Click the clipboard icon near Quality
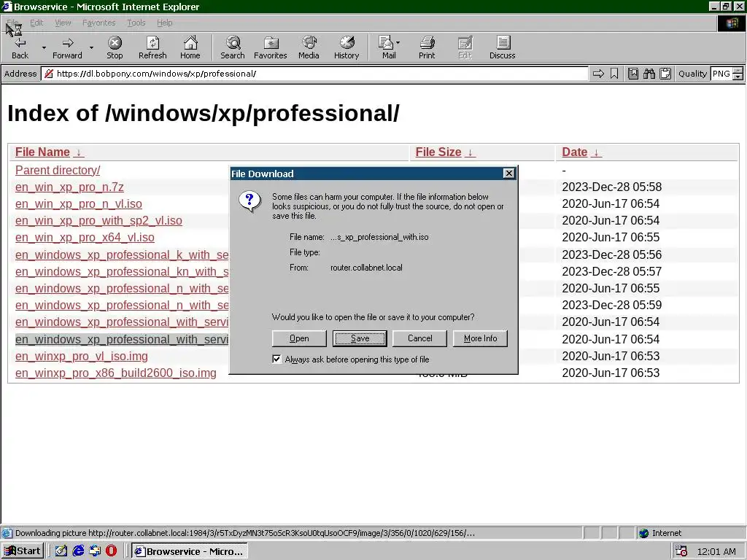Image resolution: width=747 pixels, height=560 pixels. coord(665,74)
